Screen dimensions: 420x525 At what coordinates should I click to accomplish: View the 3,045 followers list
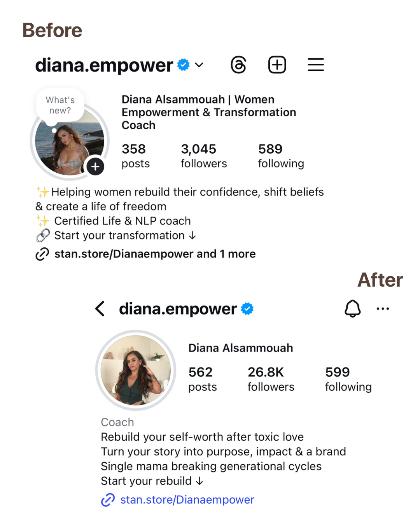click(x=204, y=156)
